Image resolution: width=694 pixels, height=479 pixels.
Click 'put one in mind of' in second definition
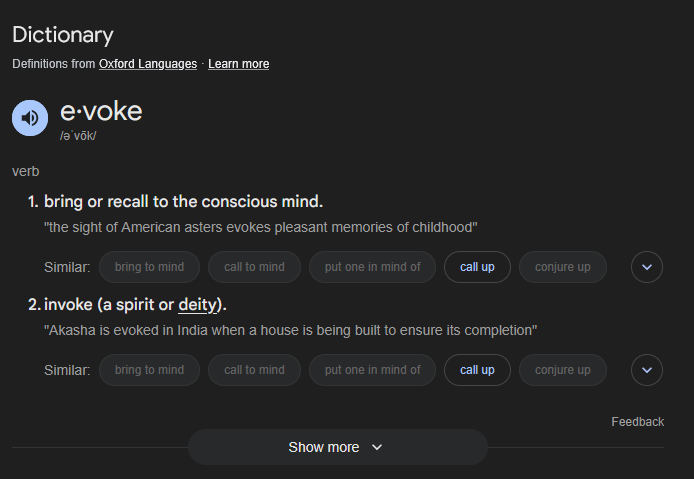(x=372, y=370)
